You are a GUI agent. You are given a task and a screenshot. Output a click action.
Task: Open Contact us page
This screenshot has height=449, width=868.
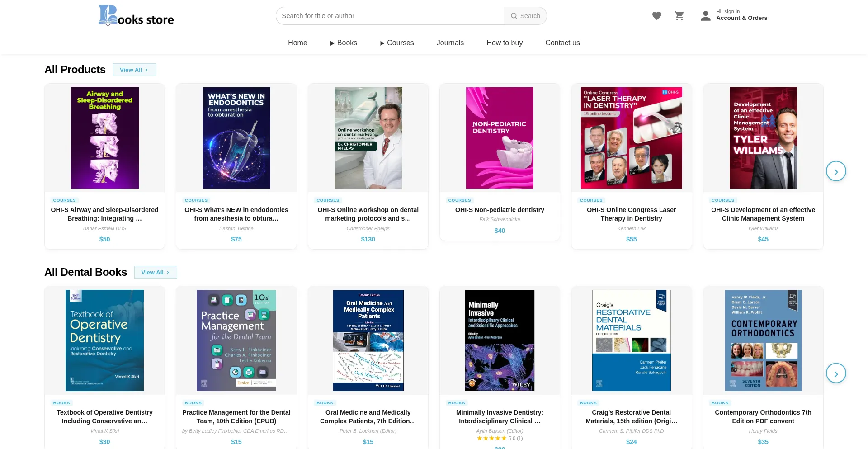point(562,43)
